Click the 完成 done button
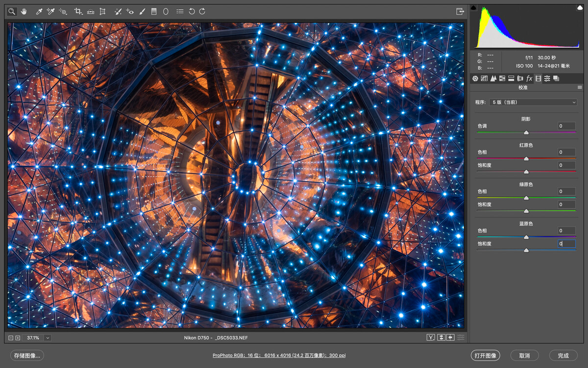Screen dimensions: 588x368 (x=563, y=355)
